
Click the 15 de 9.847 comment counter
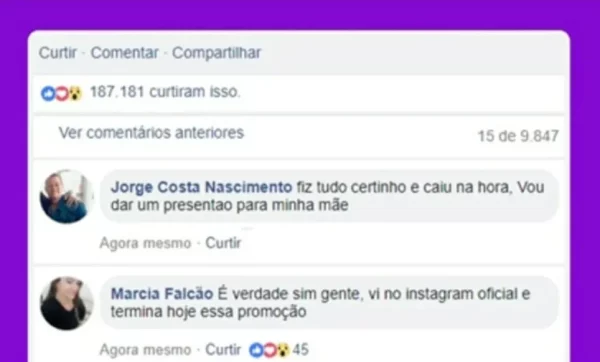(518, 136)
